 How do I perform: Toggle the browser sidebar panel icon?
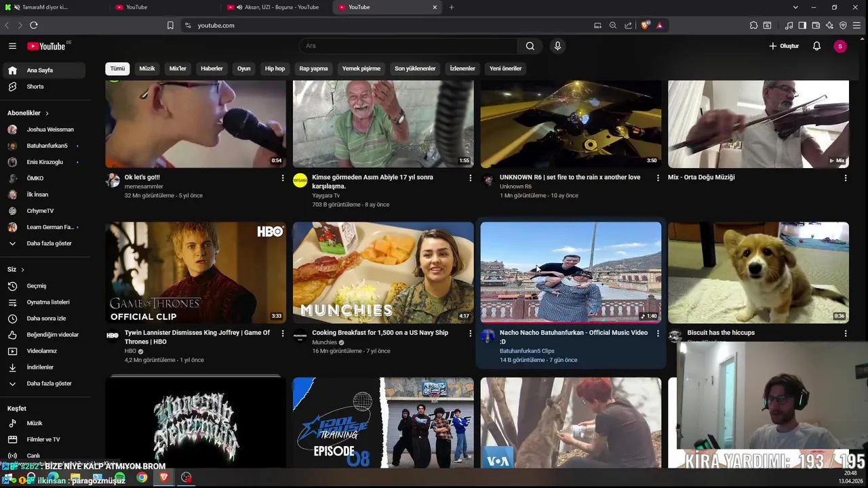pos(802,25)
